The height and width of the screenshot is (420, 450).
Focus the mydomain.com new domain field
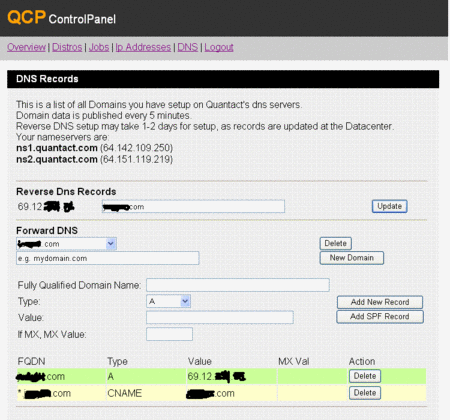(x=108, y=258)
